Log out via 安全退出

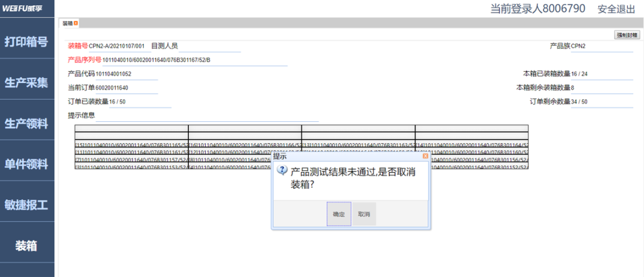[617, 8]
